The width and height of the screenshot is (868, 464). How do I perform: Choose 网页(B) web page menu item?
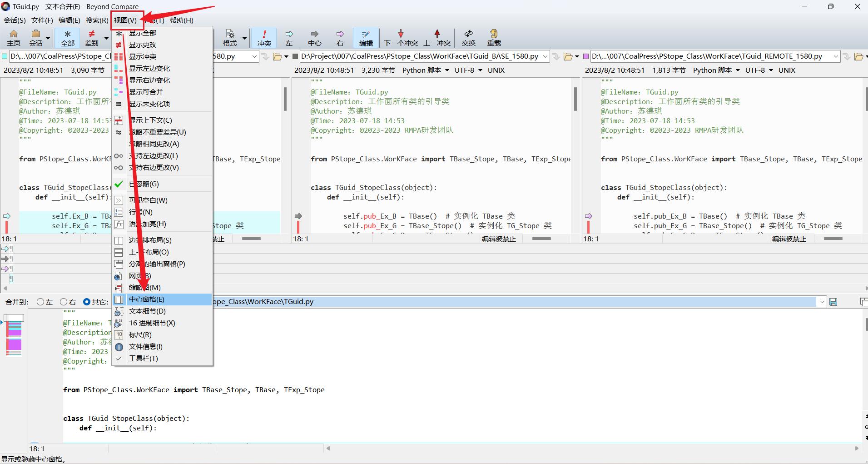[x=162, y=276]
